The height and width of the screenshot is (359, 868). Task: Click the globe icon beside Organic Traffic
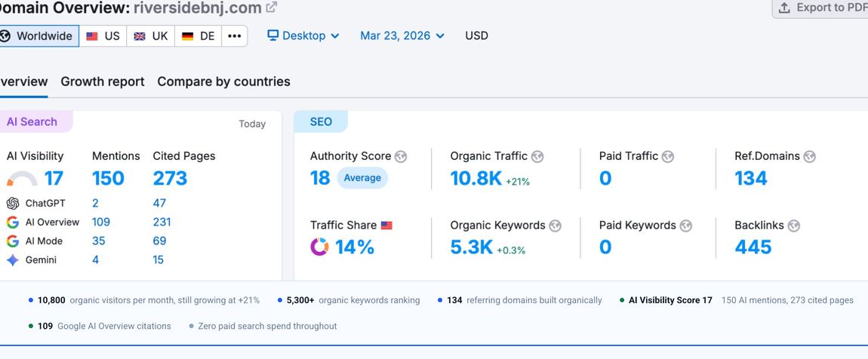[537, 157]
